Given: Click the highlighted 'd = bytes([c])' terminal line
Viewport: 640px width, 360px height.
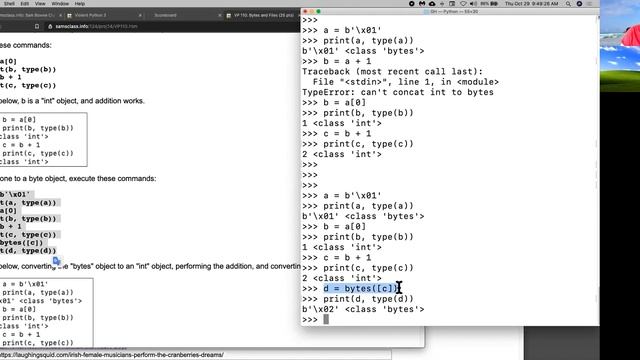Looking at the screenshot, I should (x=360, y=289).
